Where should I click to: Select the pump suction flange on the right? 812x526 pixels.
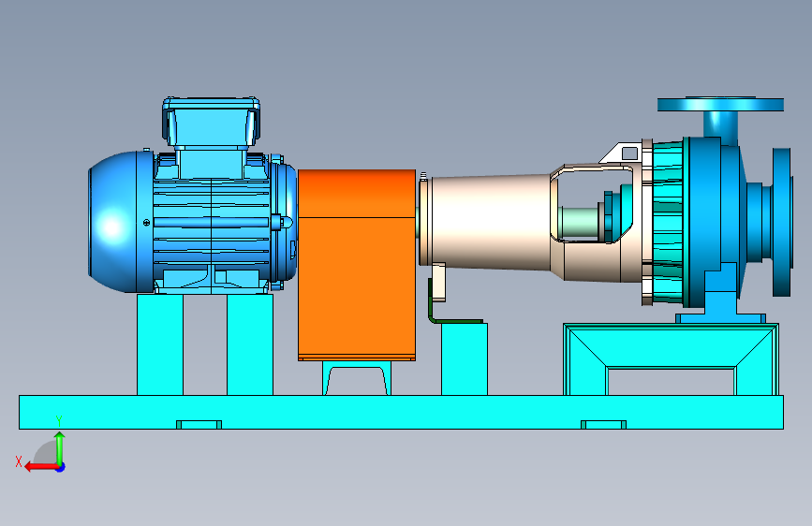point(782,222)
